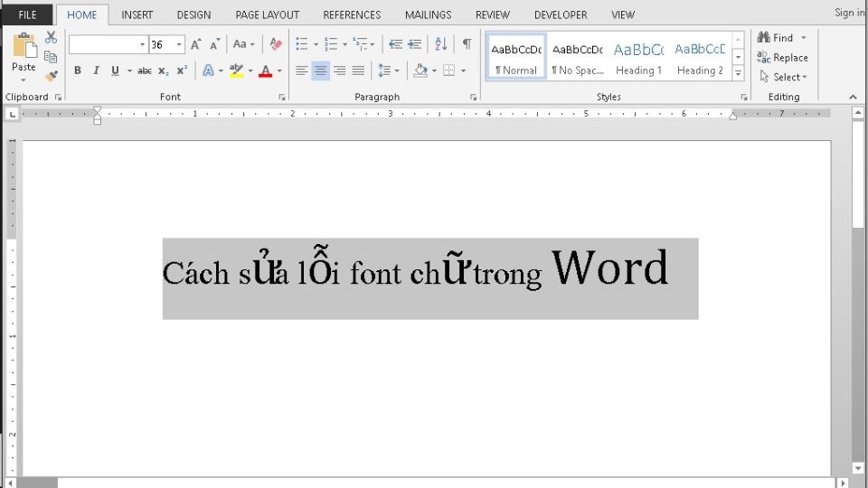
Task: Switch to the MAILINGS tab
Action: point(428,15)
